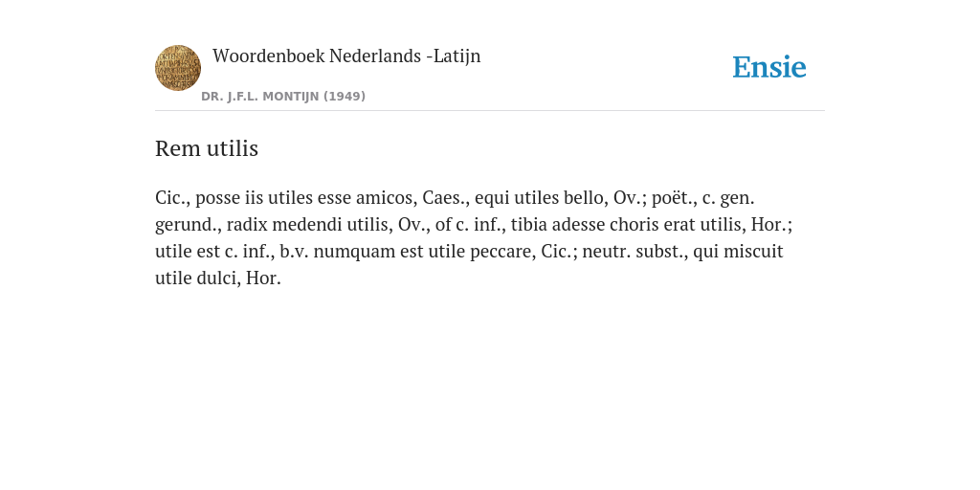Click the Rem utilis heading
The image size is (980, 490).
click(x=207, y=148)
